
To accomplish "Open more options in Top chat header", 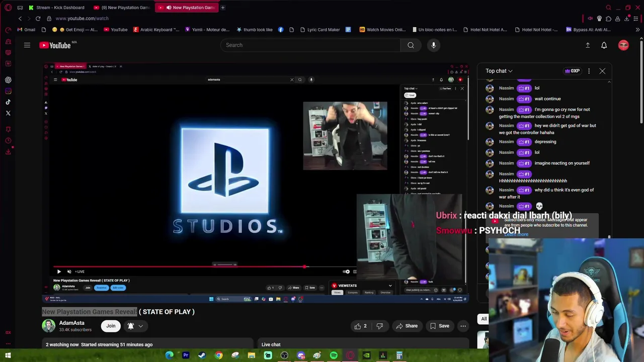I will pos(589,71).
